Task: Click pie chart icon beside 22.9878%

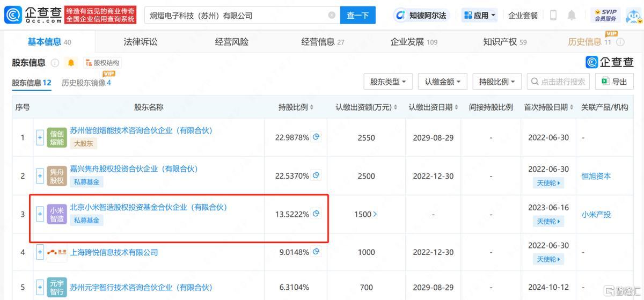Action: 316,137
